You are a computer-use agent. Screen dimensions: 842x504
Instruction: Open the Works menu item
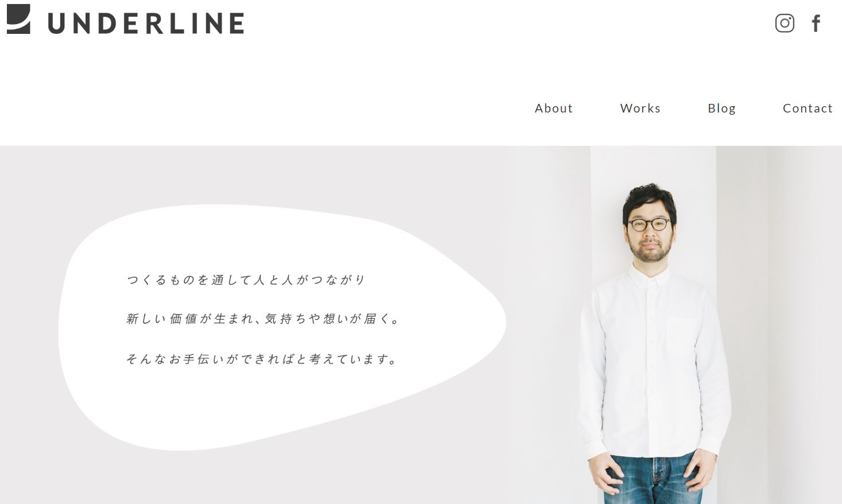[x=640, y=108]
